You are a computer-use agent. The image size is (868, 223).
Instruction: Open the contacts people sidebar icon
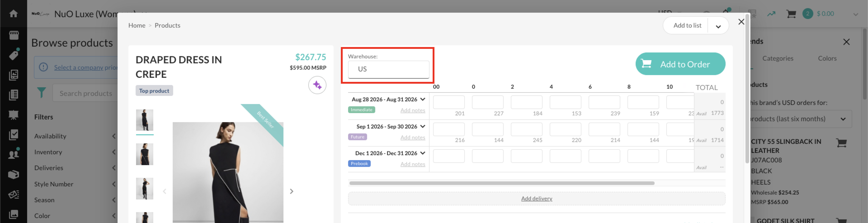(x=14, y=154)
